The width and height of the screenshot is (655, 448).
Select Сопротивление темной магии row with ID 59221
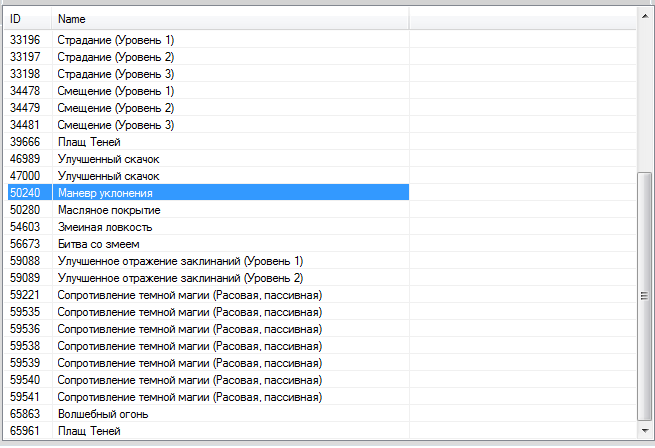(x=190, y=295)
